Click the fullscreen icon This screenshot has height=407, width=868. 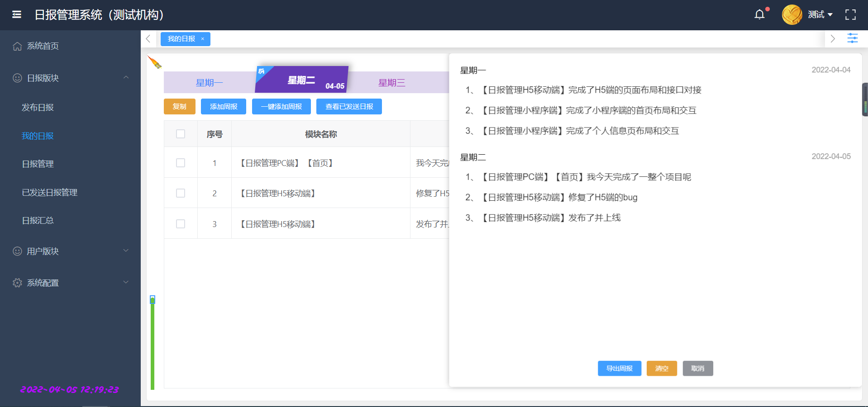[x=851, y=14]
